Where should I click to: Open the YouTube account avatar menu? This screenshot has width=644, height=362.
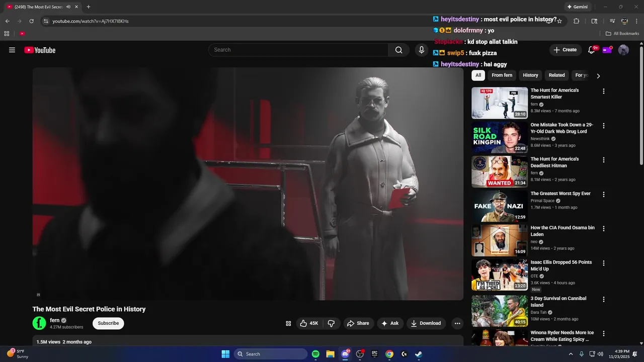point(623,50)
